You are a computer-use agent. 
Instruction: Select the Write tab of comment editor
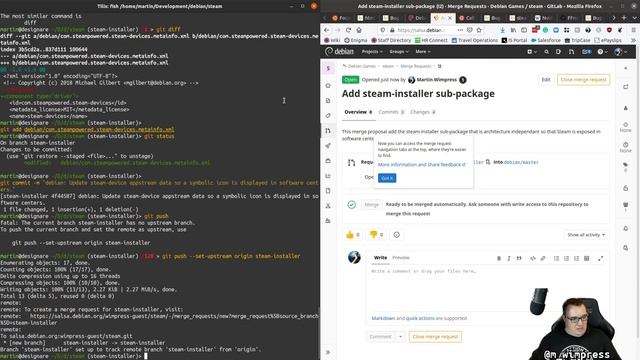380,258
